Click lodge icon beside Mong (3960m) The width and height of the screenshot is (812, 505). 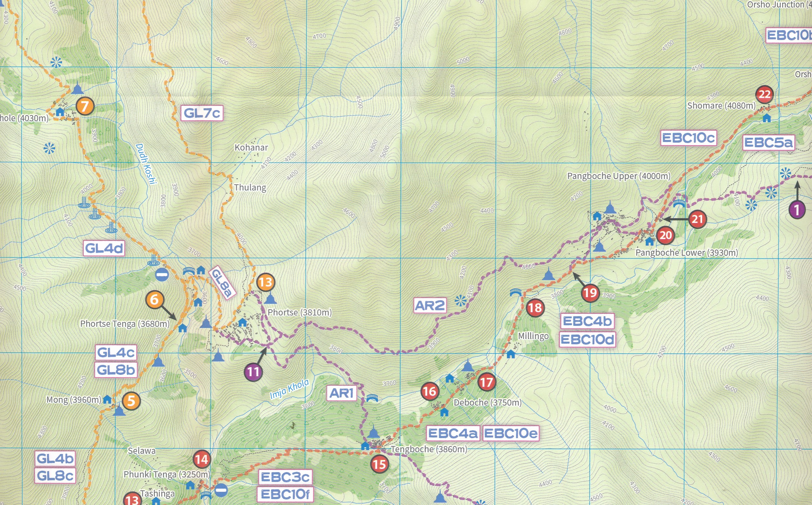pos(107,399)
